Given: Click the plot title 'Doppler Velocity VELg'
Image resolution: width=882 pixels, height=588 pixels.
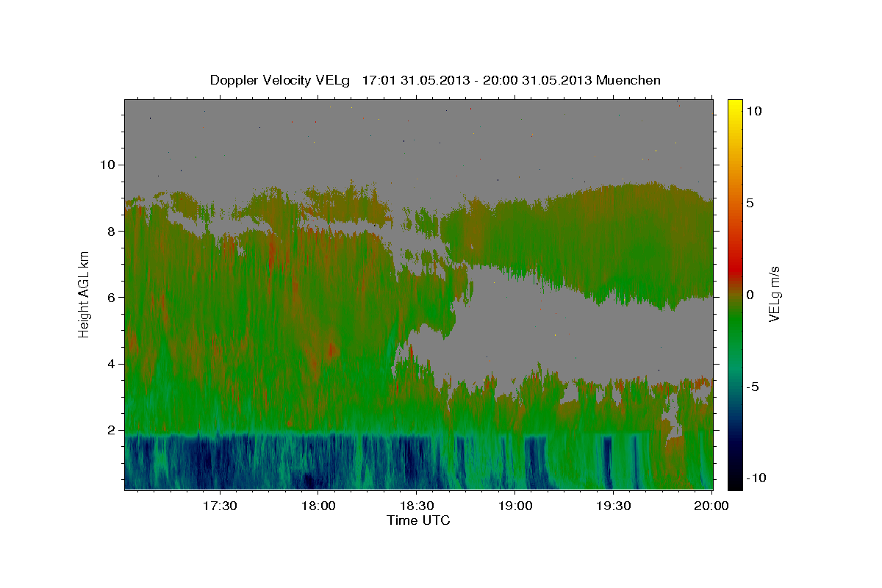Looking at the screenshot, I should tap(282, 80).
